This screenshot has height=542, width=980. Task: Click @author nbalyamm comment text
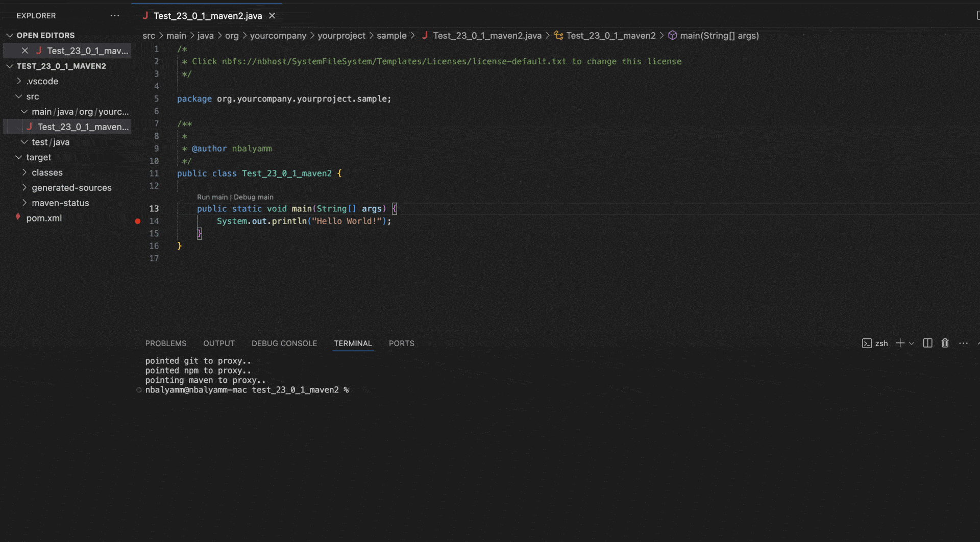tap(232, 149)
